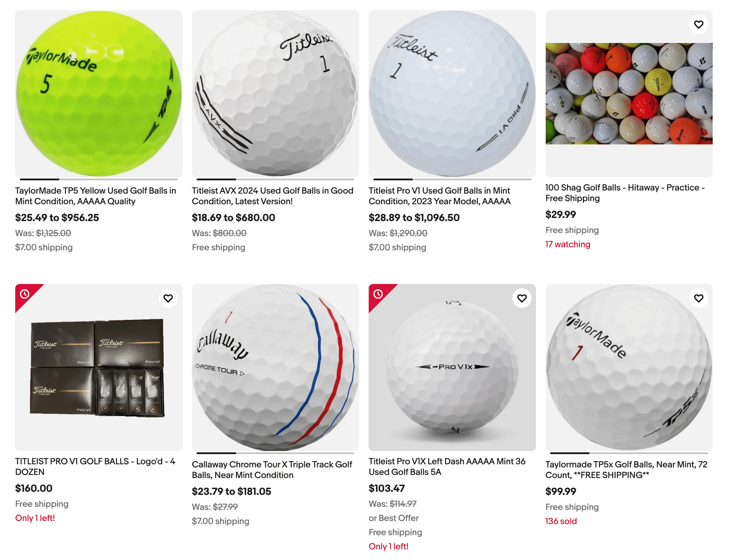The width and height of the screenshot is (745, 560).
Task: Open Callaway Chrome Tour X Triple Track title
Action: pos(272,470)
